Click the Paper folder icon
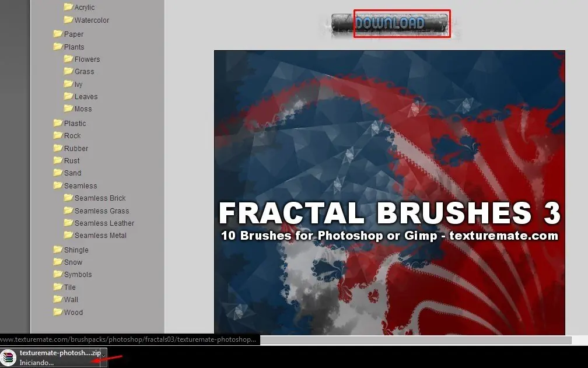The height and width of the screenshot is (368, 588). tap(58, 34)
